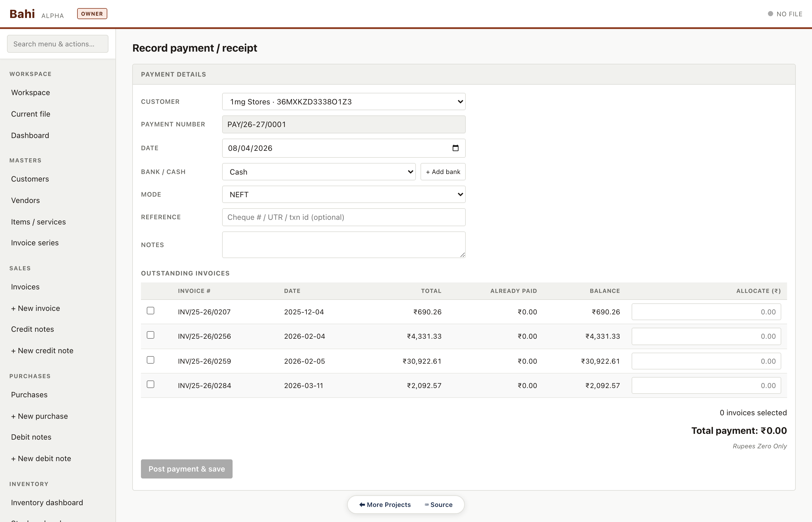The width and height of the screenshot is (812, 522).
Task: Check invoice INV/25-26/0259
Action: pyautogui.click(x=151, y=360)
